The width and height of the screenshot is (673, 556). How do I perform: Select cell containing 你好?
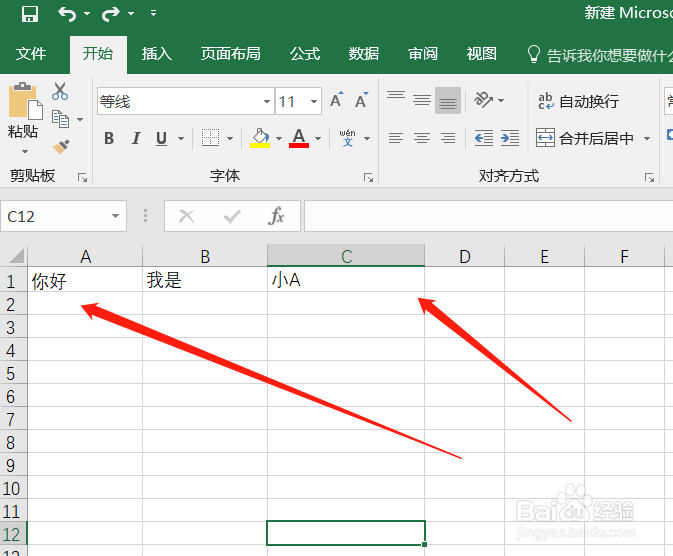tap(85, 280)
